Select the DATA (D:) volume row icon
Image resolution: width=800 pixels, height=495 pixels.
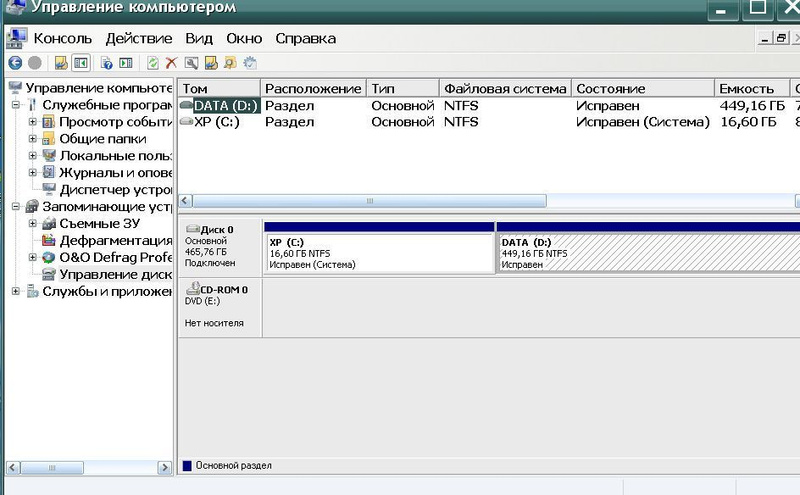[x=186, y=105]
